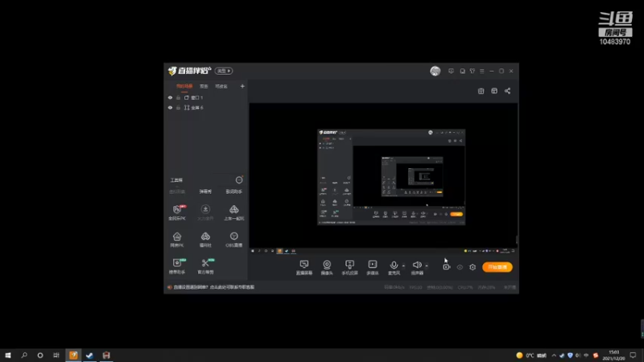Image resolution: width=644 pixels, height=362 pixels.
Task: Open the 弹幕秀 tool
Action: pos(205,191)
